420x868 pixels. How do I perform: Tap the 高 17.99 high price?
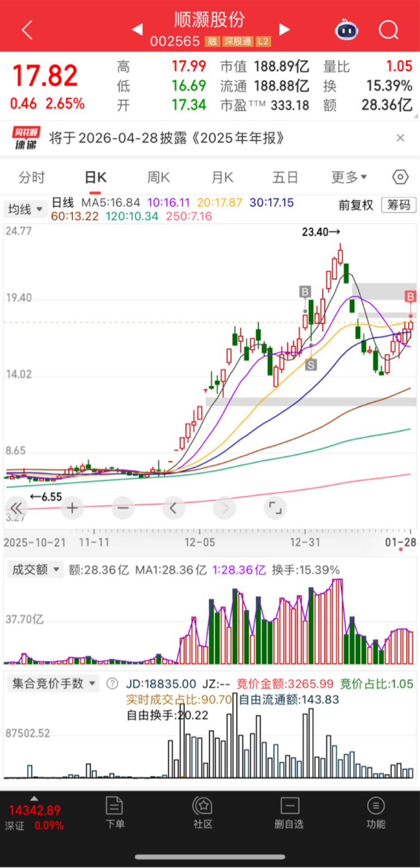162,67
